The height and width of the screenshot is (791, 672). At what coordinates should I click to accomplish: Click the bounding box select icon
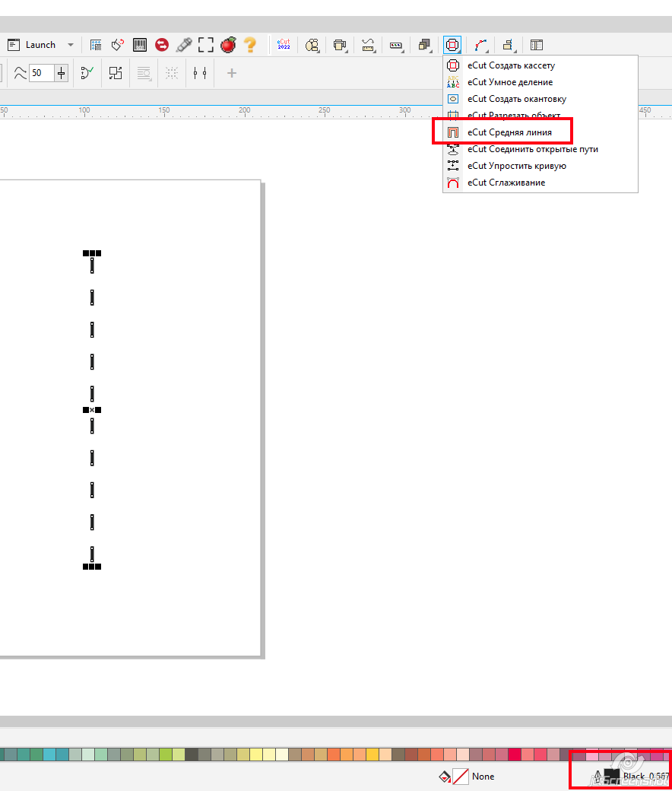click(x=116, y=73)
